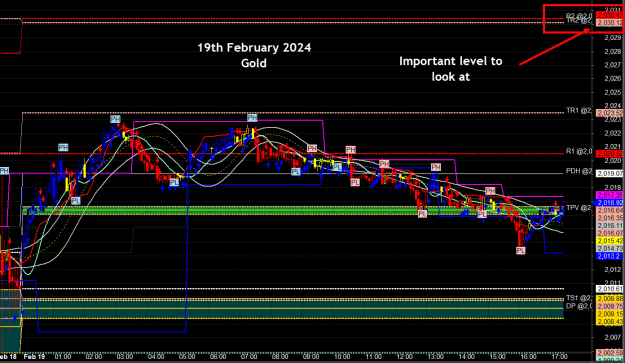Click the 16:00 time axis label

pyautogui.click(x=529, y=356)
